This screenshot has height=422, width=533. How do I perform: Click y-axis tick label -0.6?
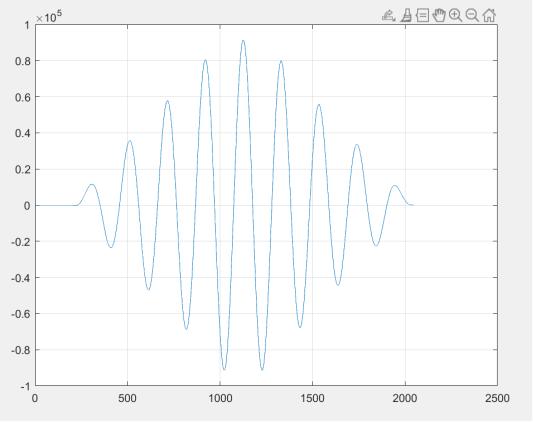click(x=21, y=314)
